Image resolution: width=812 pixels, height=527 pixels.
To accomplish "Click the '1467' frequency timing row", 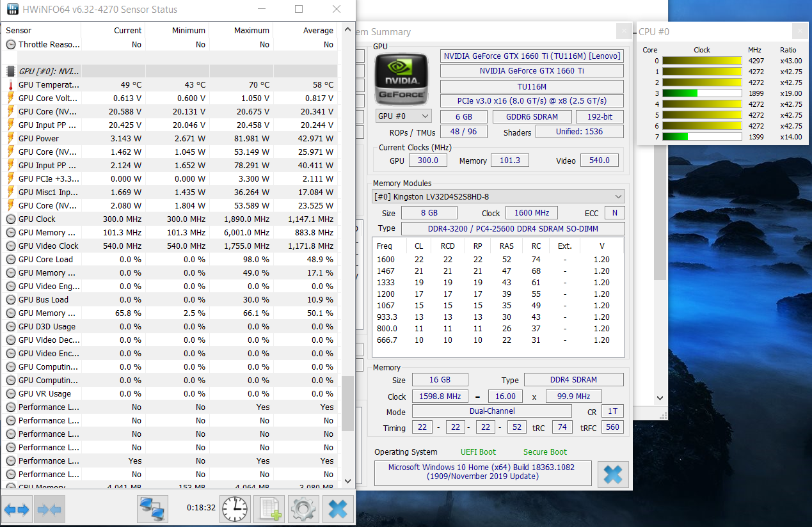I will [497, 271].
